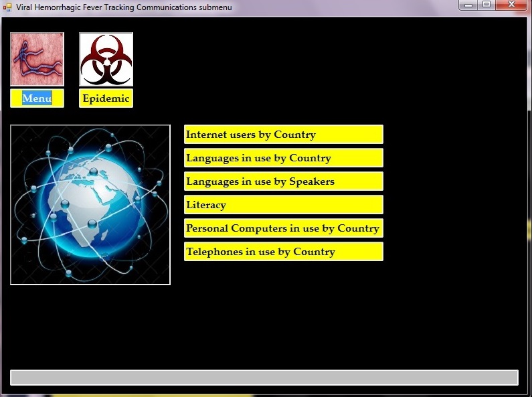Open the Epidemic button

point(106,98)
